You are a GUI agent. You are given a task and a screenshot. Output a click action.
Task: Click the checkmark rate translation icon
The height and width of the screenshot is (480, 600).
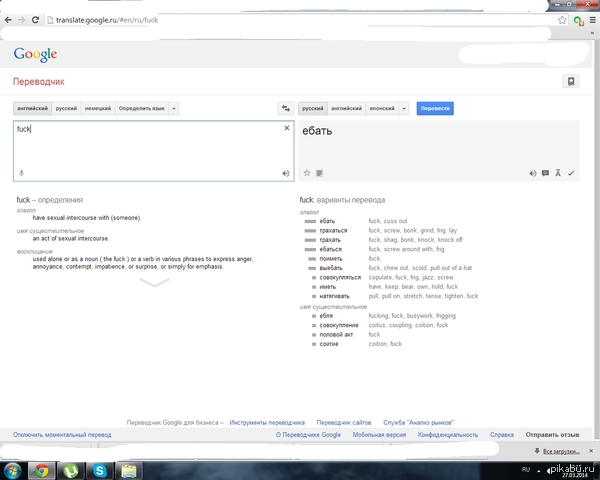tap(571, 173)
